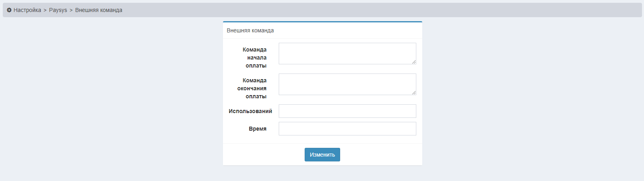Click resize handle of Команда начала оплаты textarea
Viewport: 644px width, 181px height.
[x=414, y=62]
